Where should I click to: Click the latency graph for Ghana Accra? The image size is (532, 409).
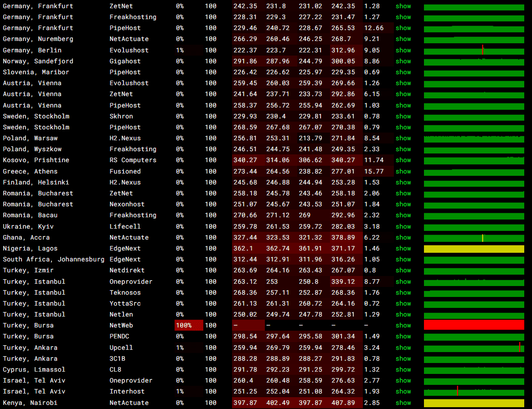(474, 238)
